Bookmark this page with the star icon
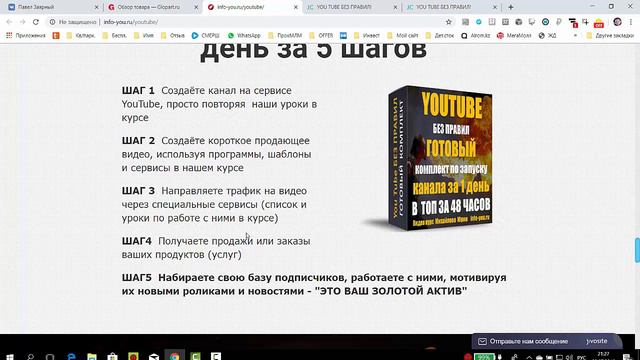The image size is (640, 360). (449, 22)
